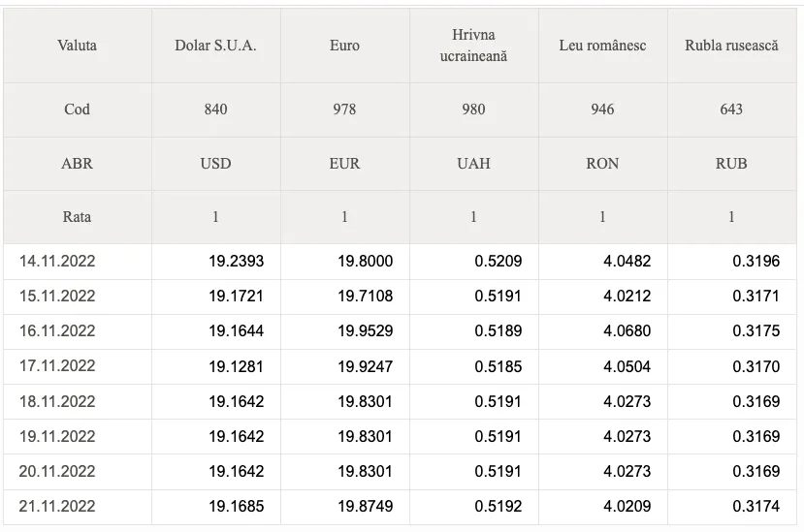The width and height of the screenshot is (804, 532).
Task: Click the 19.9529 Euro rate on 16.11.2022
Action: 365,330
